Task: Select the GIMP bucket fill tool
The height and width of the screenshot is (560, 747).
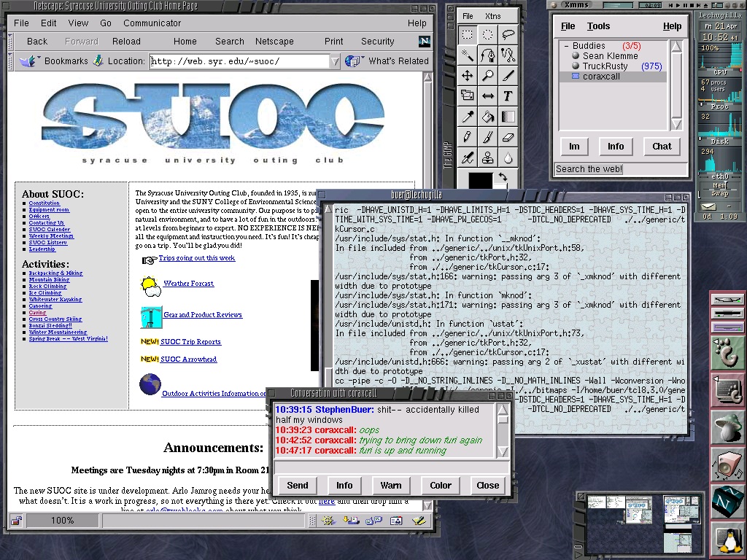Action: (488, 116)
